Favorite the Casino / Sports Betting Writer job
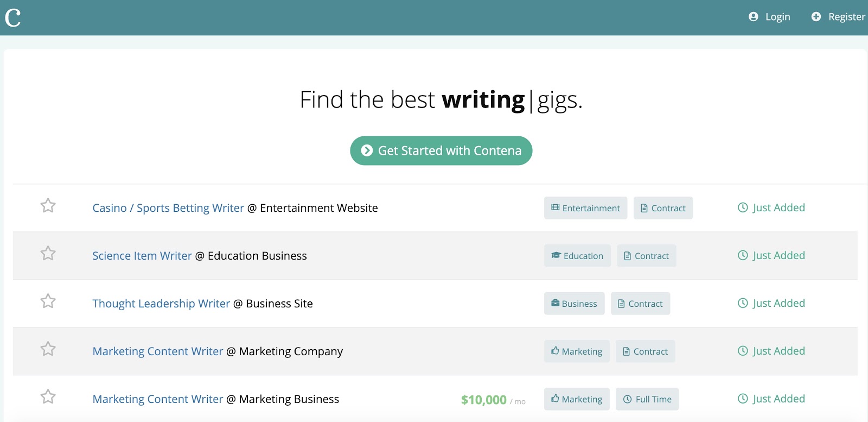 48,205
